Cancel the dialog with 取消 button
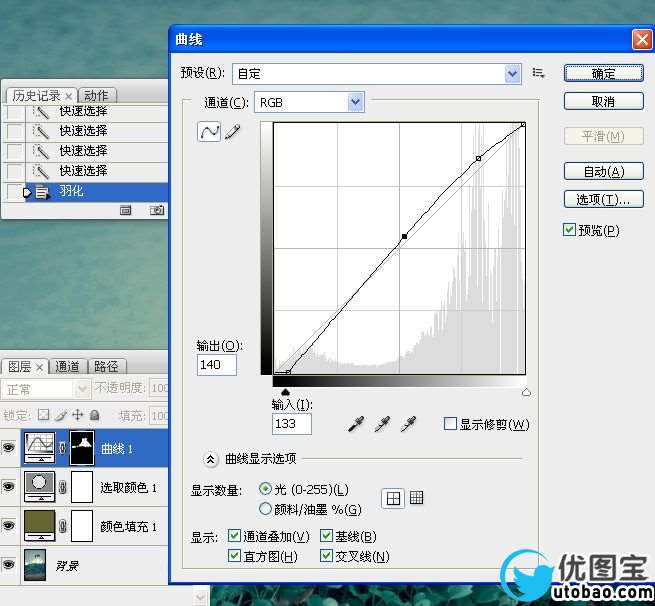655x606 pixels. (603, 101)
